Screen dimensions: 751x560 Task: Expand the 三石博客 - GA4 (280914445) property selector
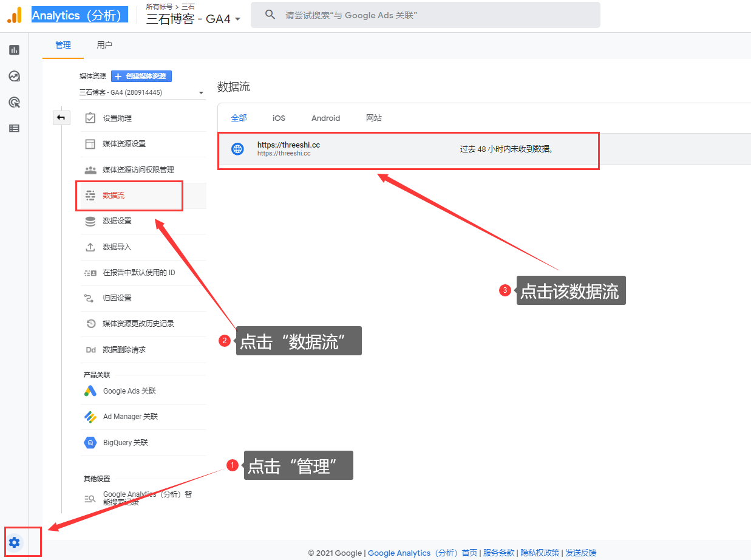[141, 93]
